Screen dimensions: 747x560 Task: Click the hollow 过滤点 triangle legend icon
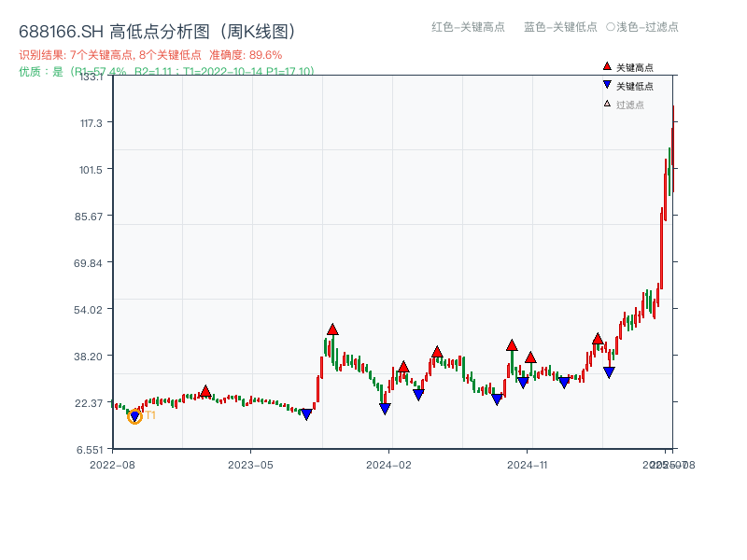click(607, 104)
